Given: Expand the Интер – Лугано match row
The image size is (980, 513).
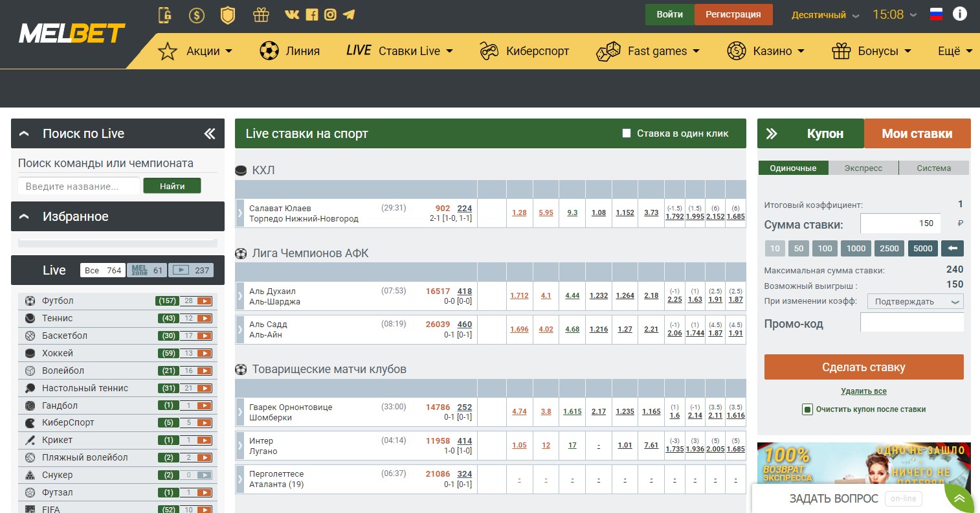Looking at the screenshot, I should (x=240, y=446).
